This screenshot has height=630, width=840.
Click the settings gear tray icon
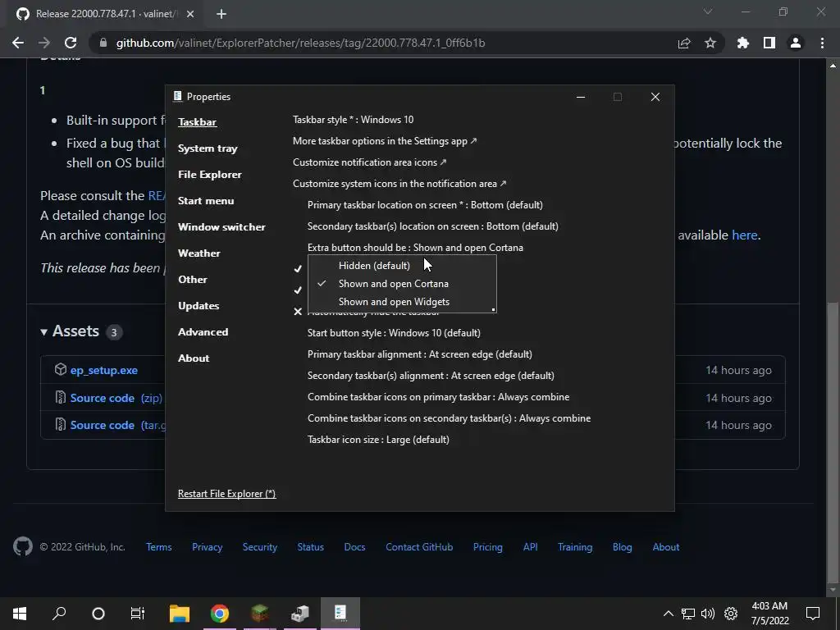pyautogui.click(x=731, y=614)
